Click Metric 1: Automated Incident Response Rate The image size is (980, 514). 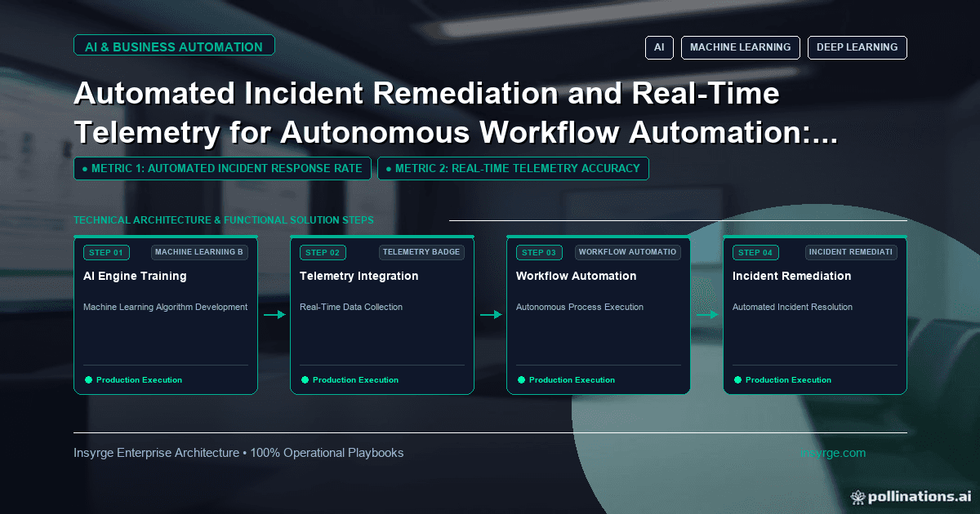222,168
